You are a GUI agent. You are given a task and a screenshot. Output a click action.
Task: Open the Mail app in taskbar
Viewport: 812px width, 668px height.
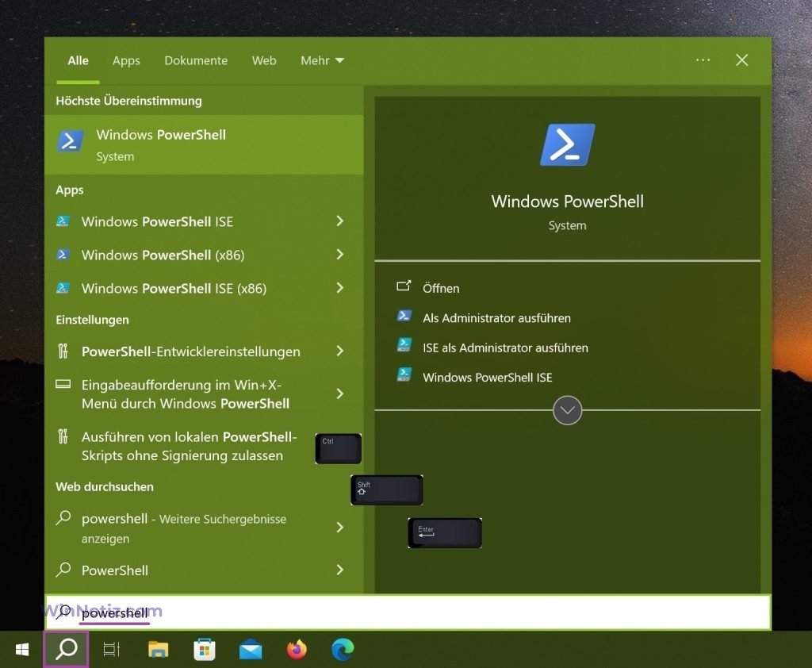point(251,650)
